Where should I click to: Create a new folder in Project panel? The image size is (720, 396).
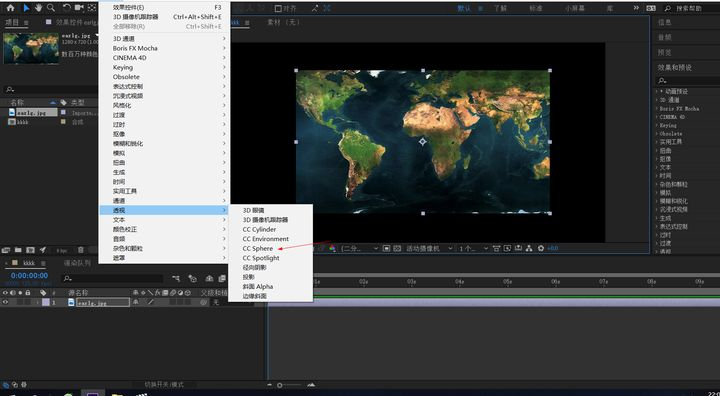18,250
